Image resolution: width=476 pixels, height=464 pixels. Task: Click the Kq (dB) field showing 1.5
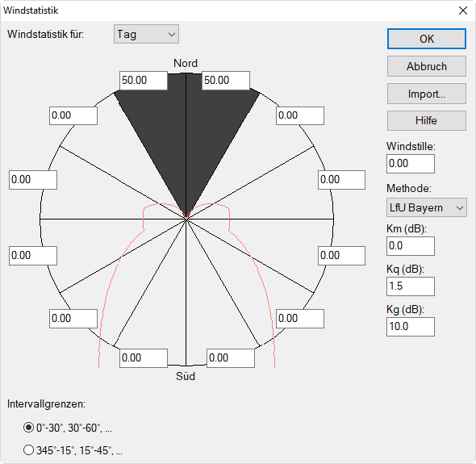(411, 286)
